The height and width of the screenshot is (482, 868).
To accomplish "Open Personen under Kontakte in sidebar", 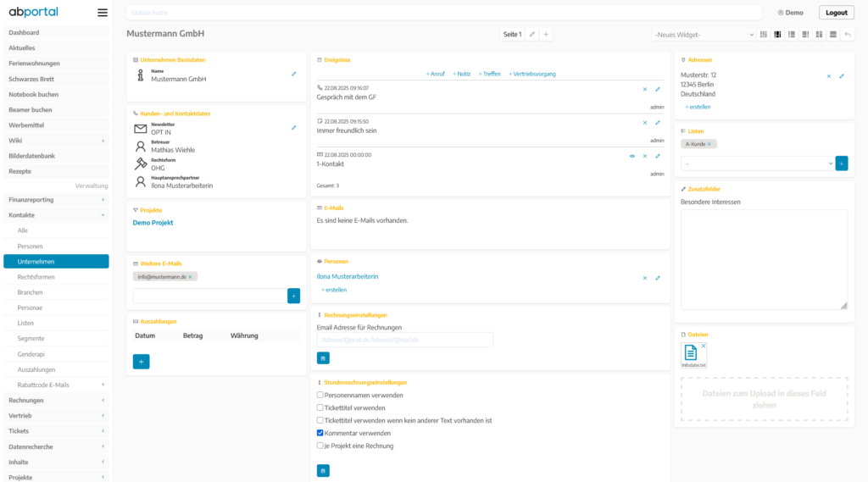I will tap(31, 246).
